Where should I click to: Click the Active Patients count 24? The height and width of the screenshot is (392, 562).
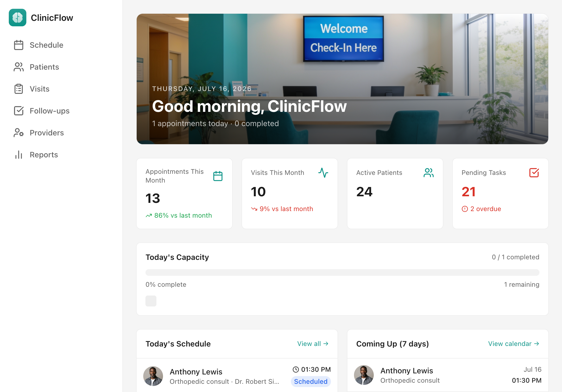tap(364, 192)
